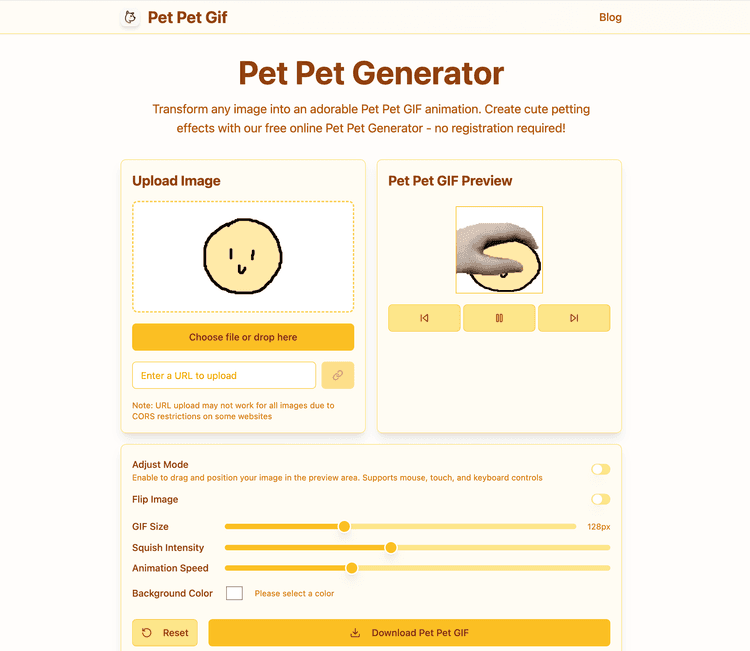Click Choose file or drop here button

(x=243, y=337)
